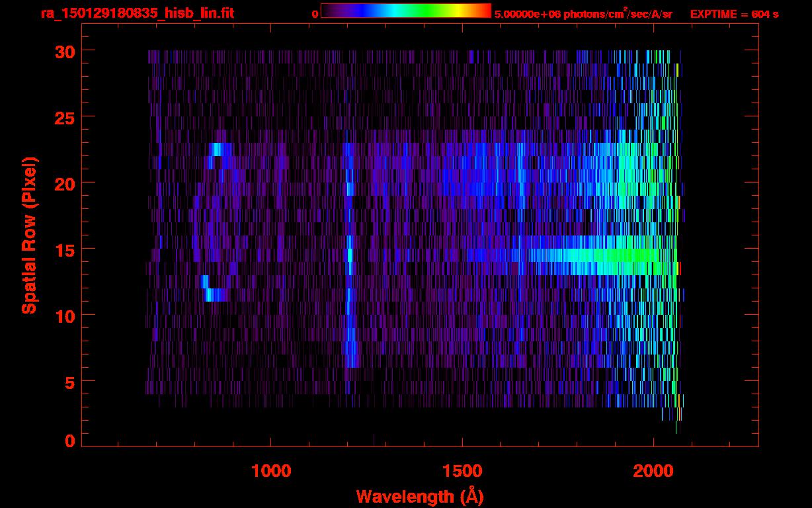The width and height of the screenshot is (812, 508).
Task: Click the colorbar minimum label 0
Action: point(315,14)
